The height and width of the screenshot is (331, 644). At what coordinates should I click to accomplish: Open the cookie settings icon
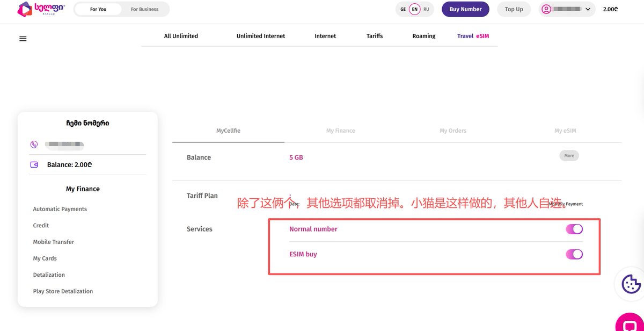coord(631,283)
